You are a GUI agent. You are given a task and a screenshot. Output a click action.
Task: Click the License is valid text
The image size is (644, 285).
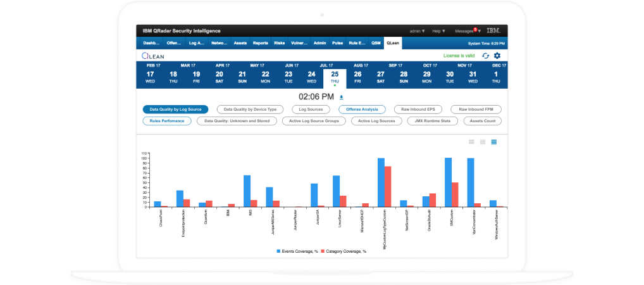(460, 56)
